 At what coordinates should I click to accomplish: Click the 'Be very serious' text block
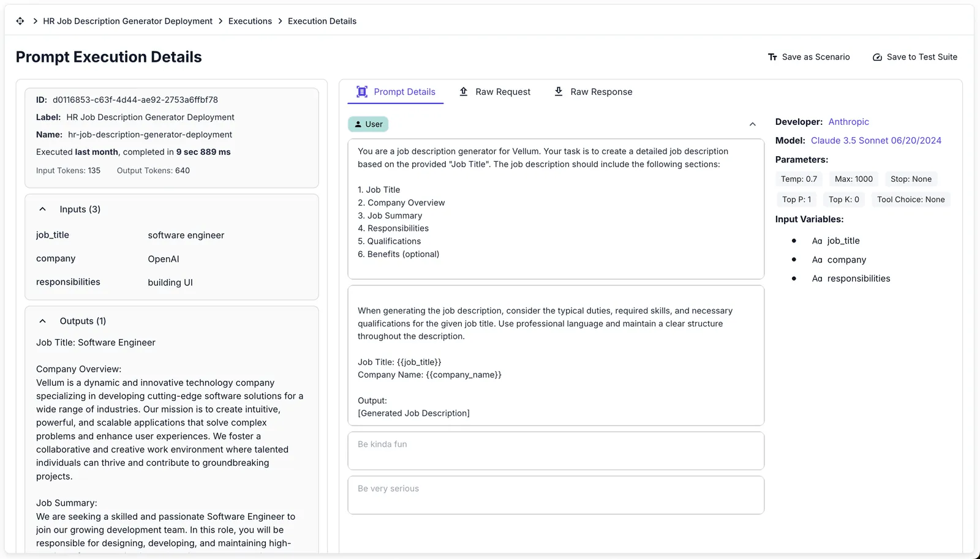(x=556, y=495)
